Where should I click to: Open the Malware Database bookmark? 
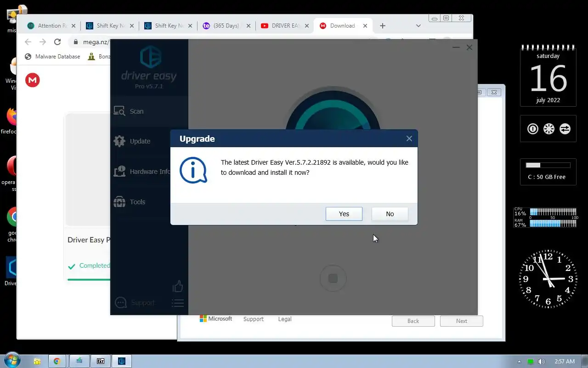pyautogui.click(x=52, y=57)
